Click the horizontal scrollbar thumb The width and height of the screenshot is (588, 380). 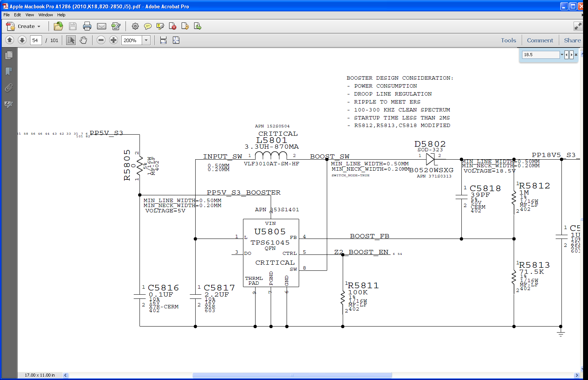coord(292,375)
